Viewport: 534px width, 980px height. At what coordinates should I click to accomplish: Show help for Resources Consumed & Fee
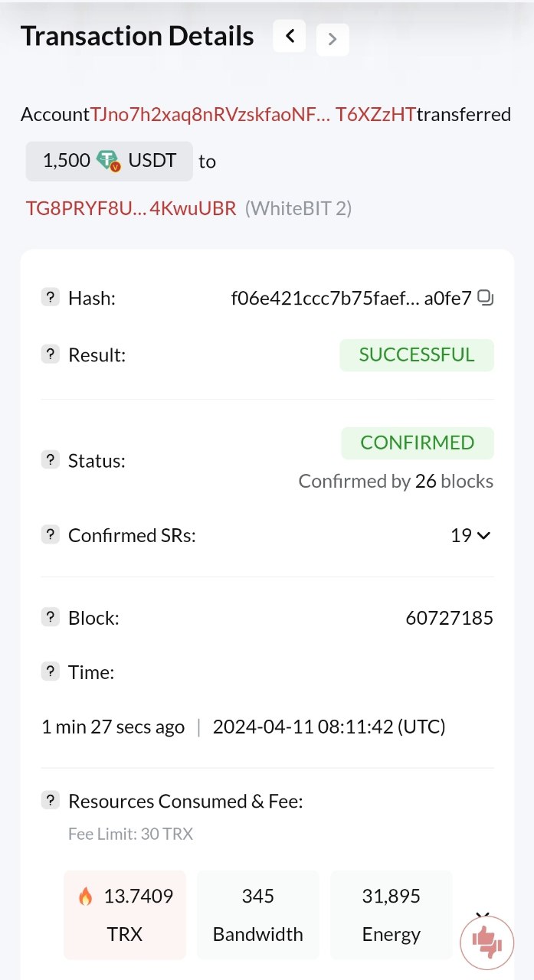[x=50, y=801]
